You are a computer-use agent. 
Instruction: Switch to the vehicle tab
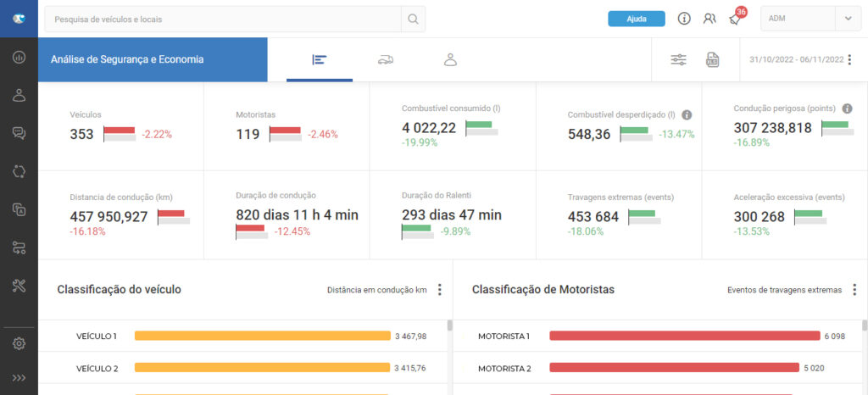[386, 59]
